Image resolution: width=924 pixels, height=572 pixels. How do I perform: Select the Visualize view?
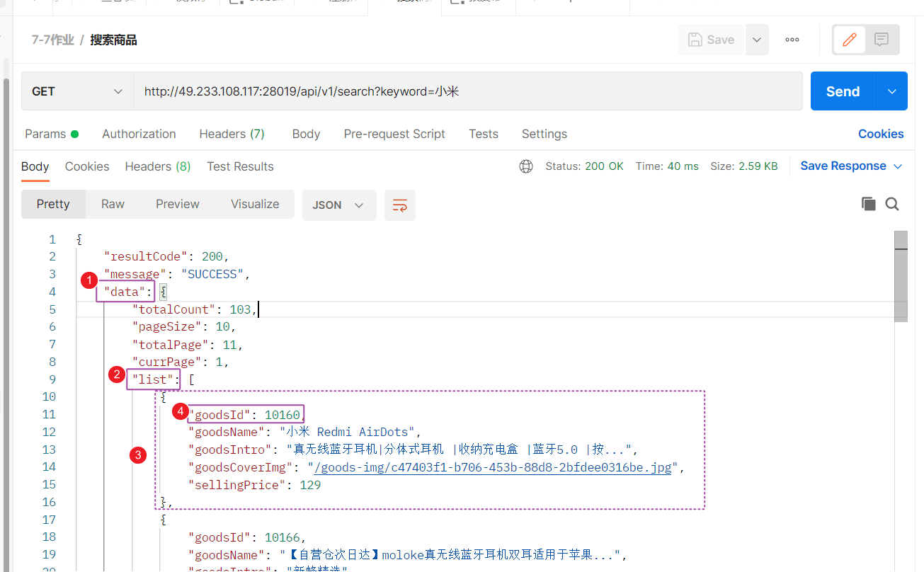[x=255, y=204]
